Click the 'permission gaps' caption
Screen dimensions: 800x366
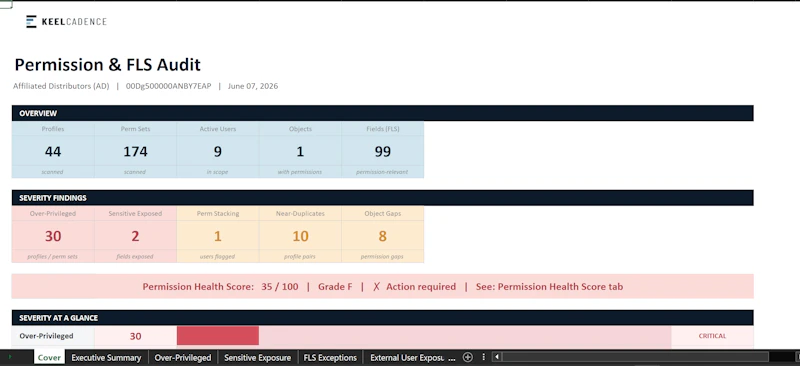coord(382,257)
